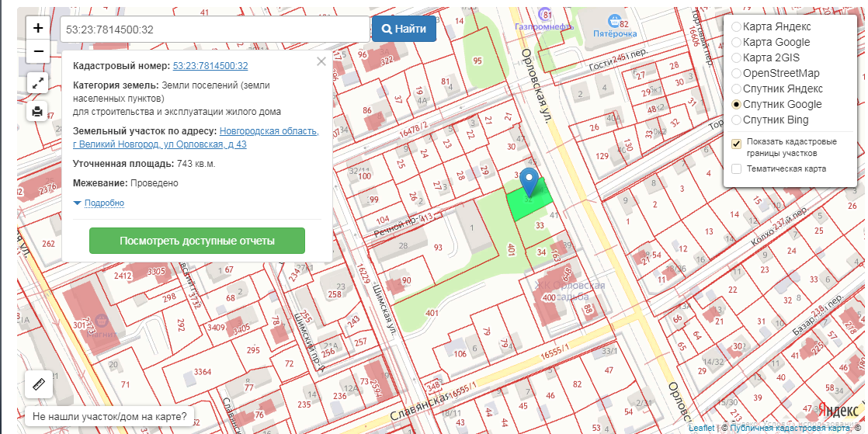Select the OpenStreetMap base layer
The width and height of the screenshot is (868, 434).
tap(736, 73)
